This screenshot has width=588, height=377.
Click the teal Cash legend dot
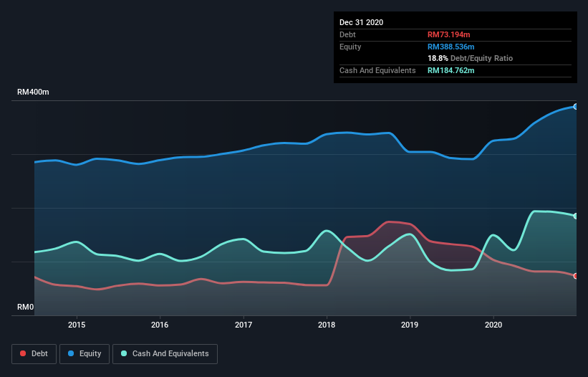click(x=124, y=353)
